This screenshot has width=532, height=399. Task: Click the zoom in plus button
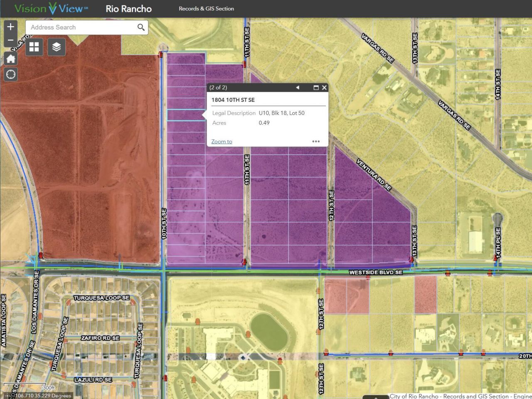click(x=11, y=27)
